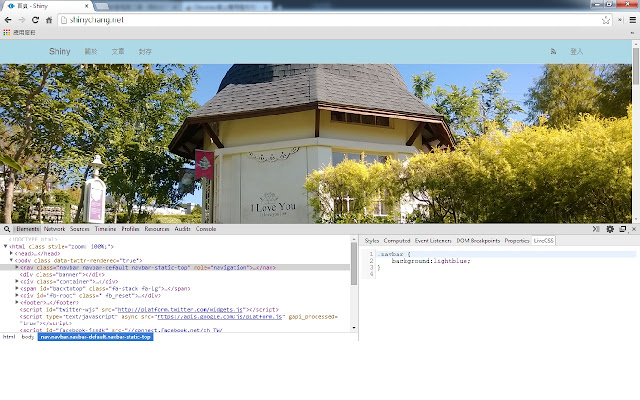Bookmark this page with the star icon

tap(606, 20)
